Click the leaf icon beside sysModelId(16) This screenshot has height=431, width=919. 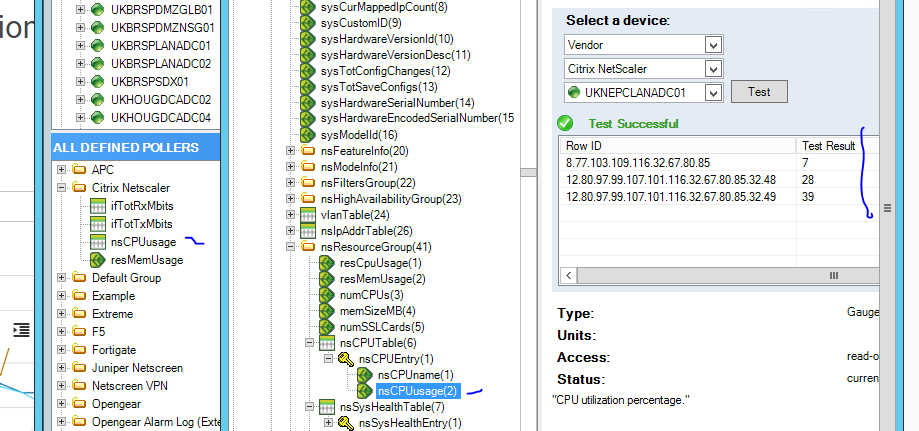click(308, 135)
